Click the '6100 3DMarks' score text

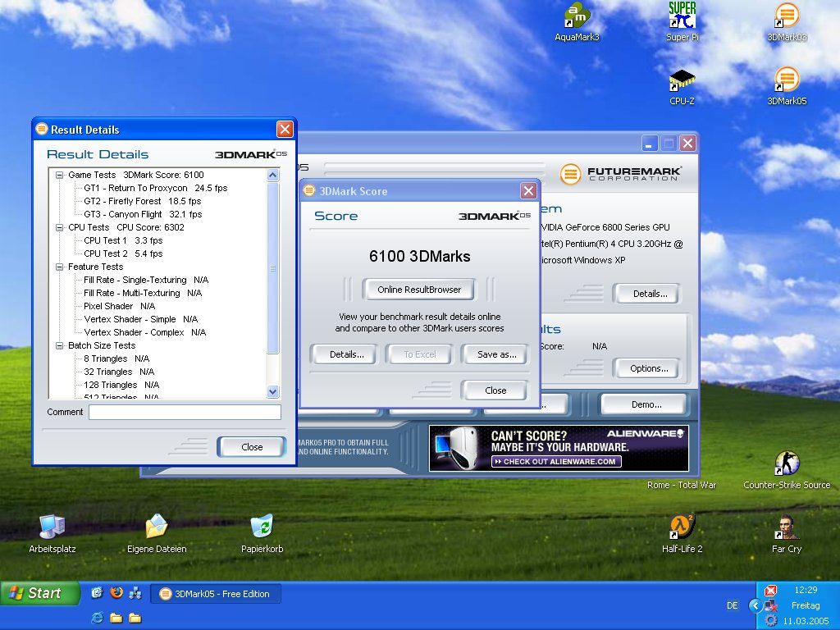419,256
